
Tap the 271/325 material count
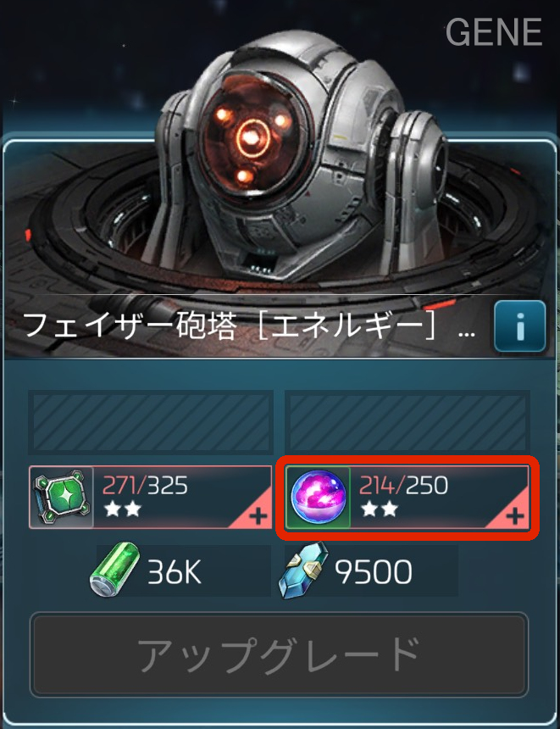[x=145, y=486]
